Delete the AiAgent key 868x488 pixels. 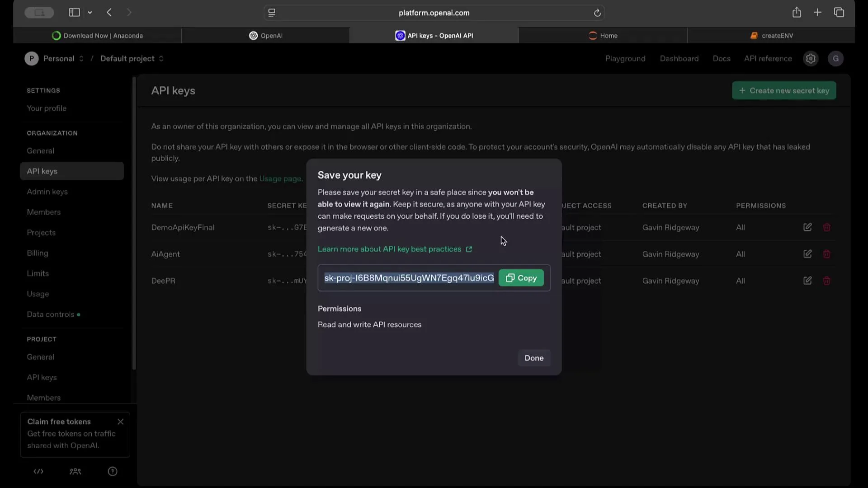[x=826, y=254]
